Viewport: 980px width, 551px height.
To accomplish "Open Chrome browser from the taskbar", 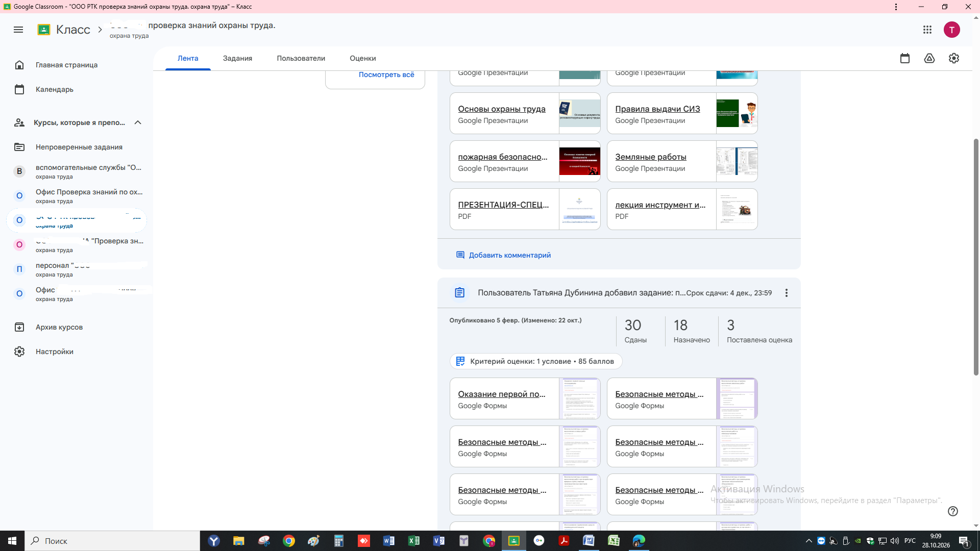I will tap(289, 541).
